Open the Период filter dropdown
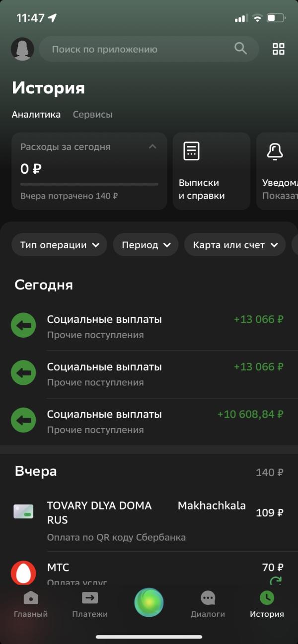Viewport: 298px width, 644px height. click(x=146, y=245)
